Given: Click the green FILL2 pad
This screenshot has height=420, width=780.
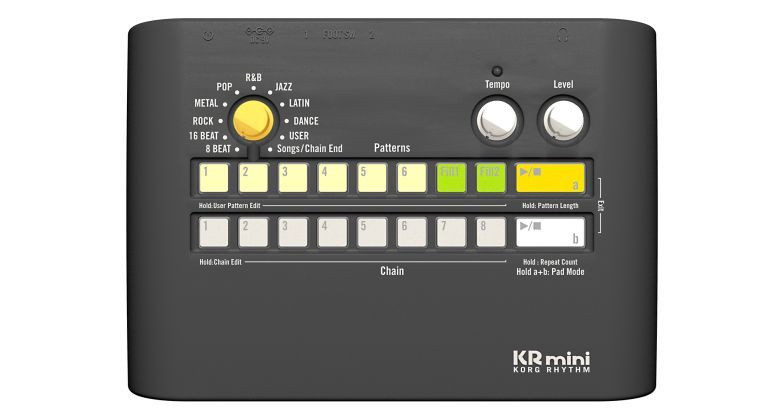Looking at the screenshot, I should tap(491, 177).
